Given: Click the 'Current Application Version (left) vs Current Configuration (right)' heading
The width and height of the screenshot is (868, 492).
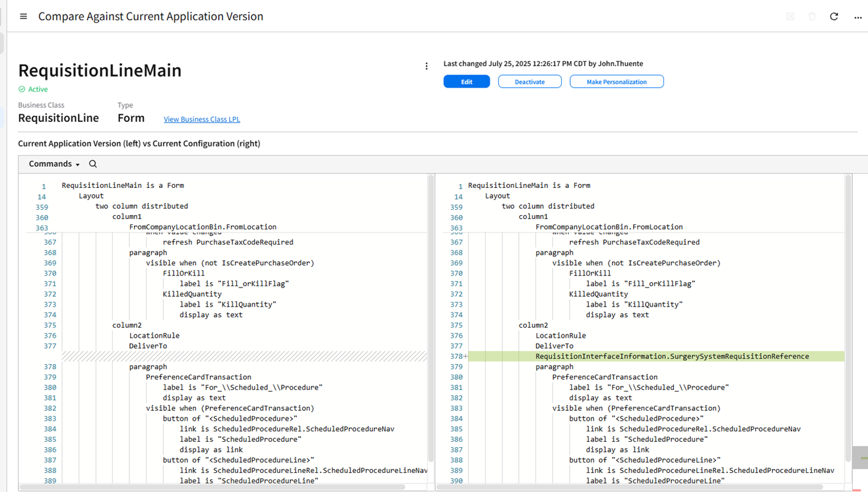Looking at the screenshot, I should [139, 144].
